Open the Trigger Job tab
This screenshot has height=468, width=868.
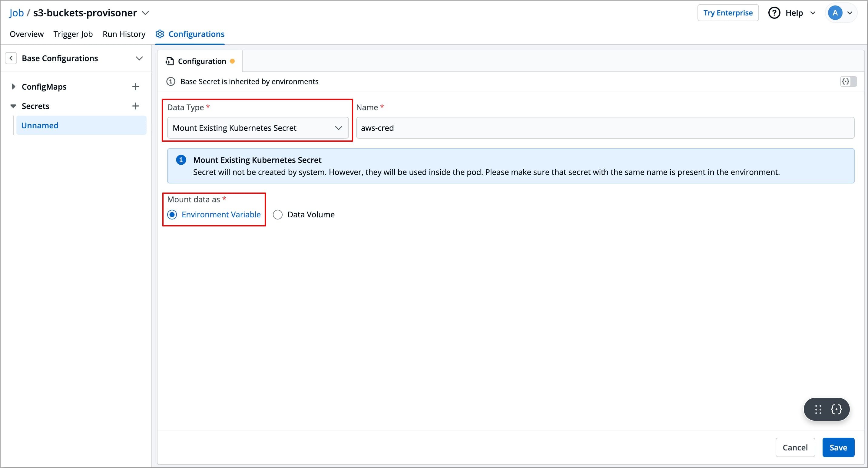pos(73,34)
